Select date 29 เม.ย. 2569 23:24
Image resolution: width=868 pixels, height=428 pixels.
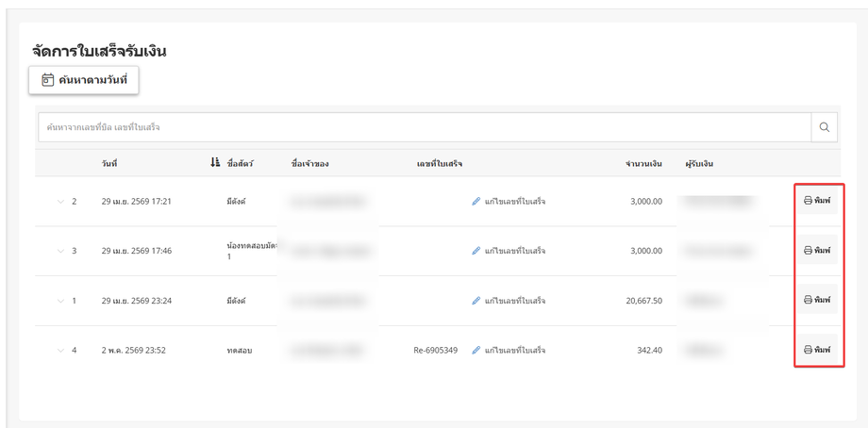click(x=136, y=301)
